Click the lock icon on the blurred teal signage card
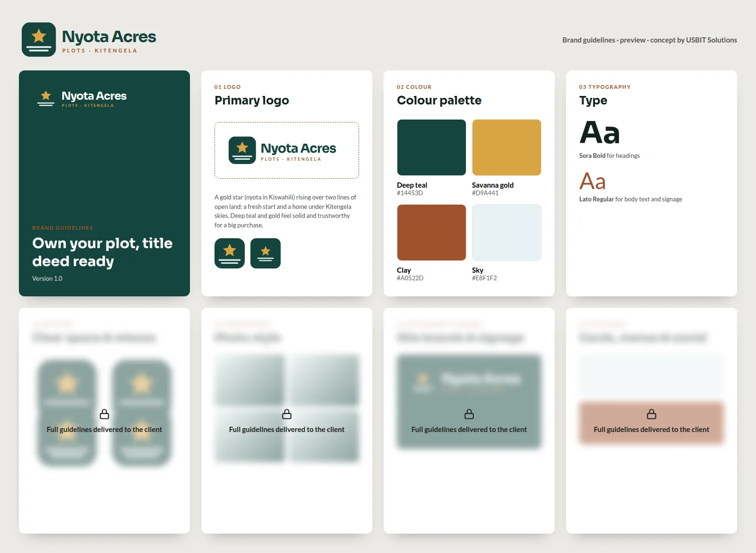Screen dimensions: 756x553 pos(469,415)
